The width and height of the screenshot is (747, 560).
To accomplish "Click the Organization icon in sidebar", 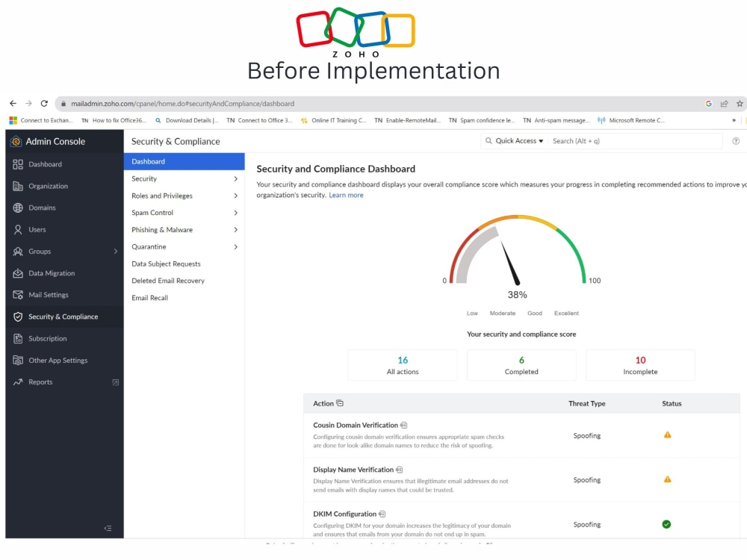I will click(x=16, y=186).
